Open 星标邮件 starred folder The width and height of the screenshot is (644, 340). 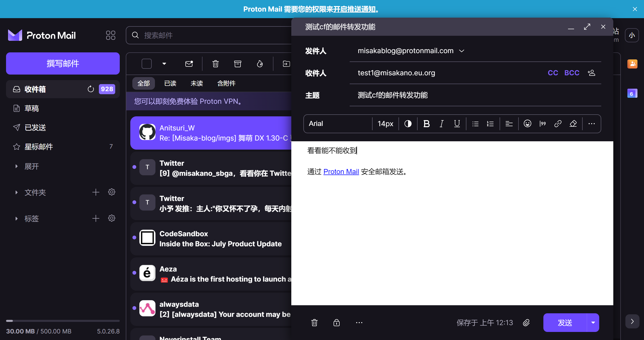(x=63, y=147)
